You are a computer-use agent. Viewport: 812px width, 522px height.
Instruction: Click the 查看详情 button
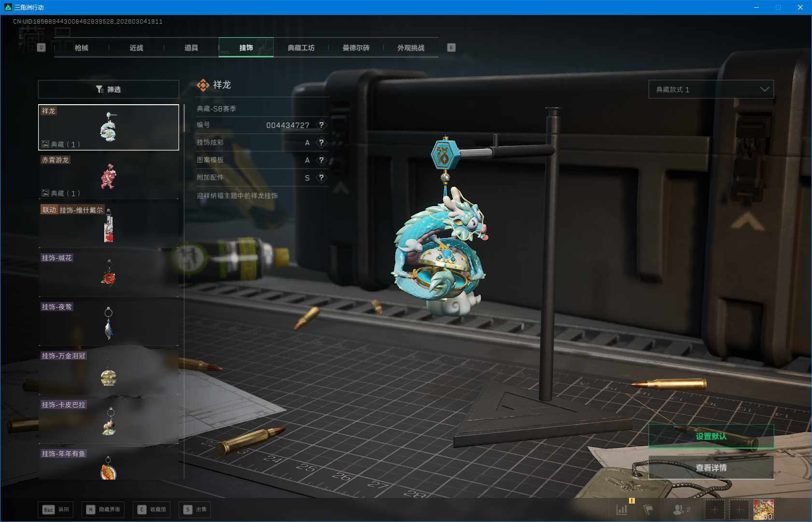click(x=711, y=467)
